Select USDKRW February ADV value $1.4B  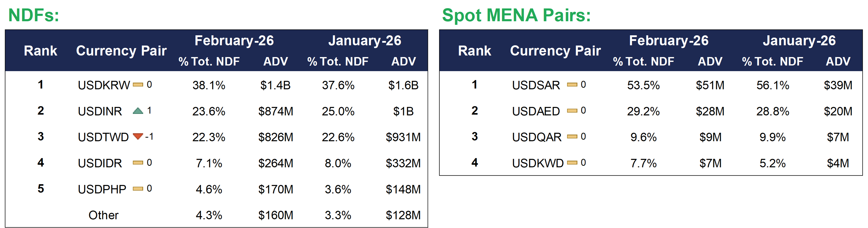[x=275, y=85]
